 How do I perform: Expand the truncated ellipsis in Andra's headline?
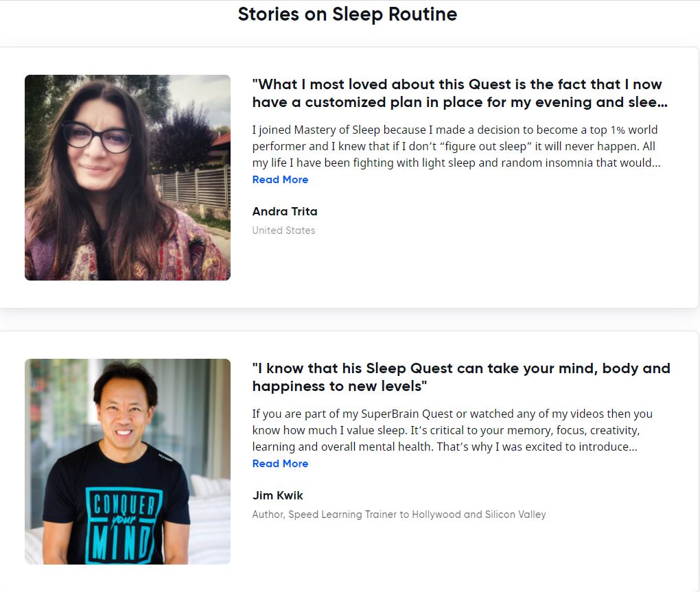point(662,103)
